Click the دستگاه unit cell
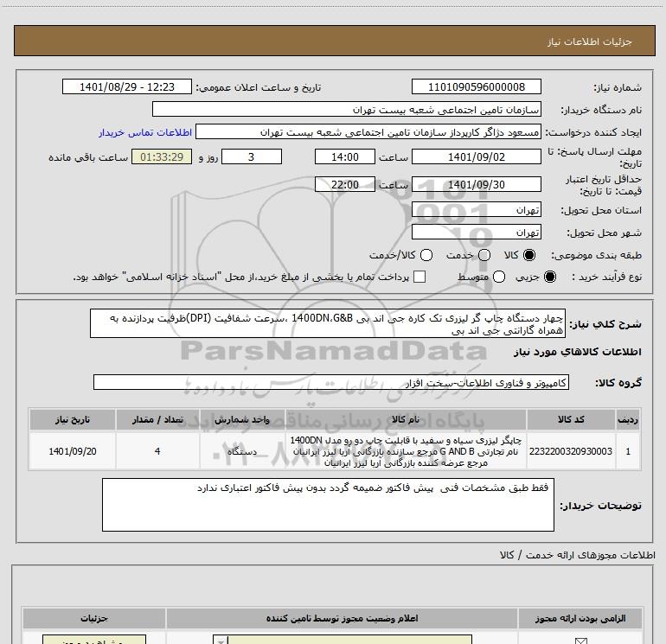Image resolution: width=666 pixels, height=644 pixels. (x=242, y=451)
